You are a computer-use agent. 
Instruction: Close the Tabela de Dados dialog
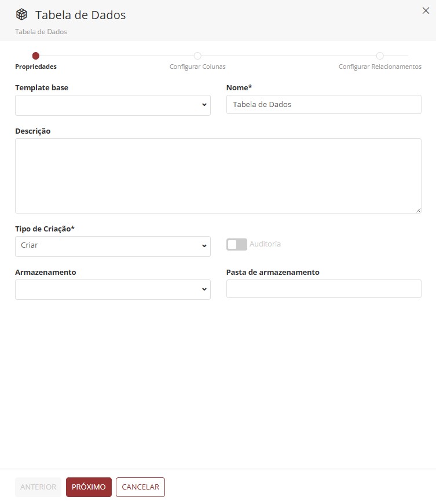pos(426,10)
